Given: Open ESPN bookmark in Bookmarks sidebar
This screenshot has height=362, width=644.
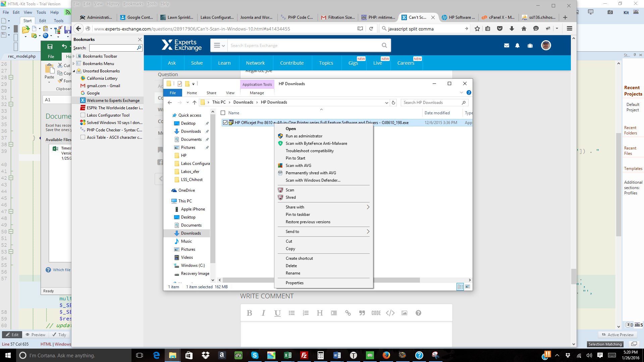Looking at the screenshot, I should (x=114, y=108).
